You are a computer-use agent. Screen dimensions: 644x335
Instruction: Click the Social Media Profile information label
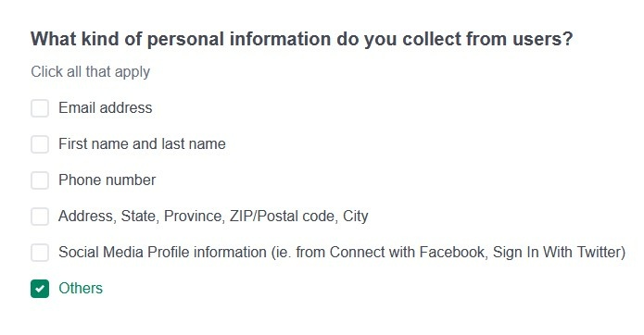pos(342,252)
